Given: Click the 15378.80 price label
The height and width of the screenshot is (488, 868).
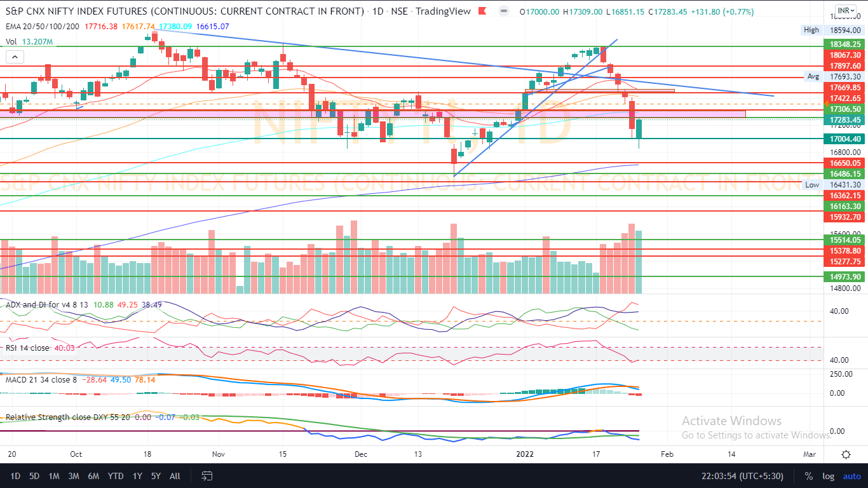Looking at the screenshot, I should click(x=844, y=251).
